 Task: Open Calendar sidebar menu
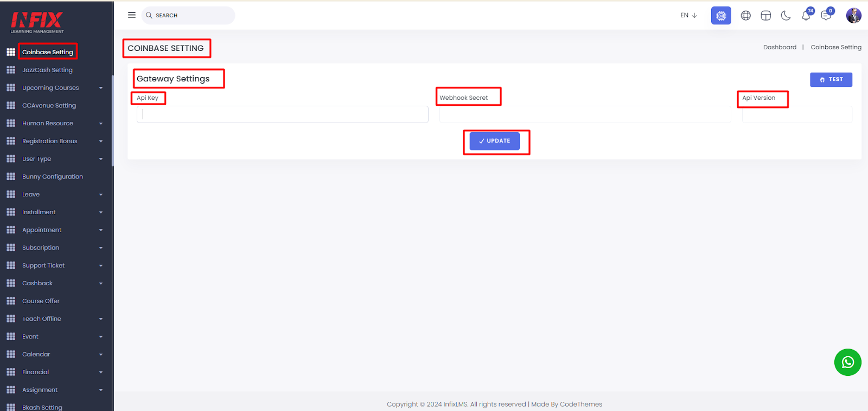coord(36,354)
